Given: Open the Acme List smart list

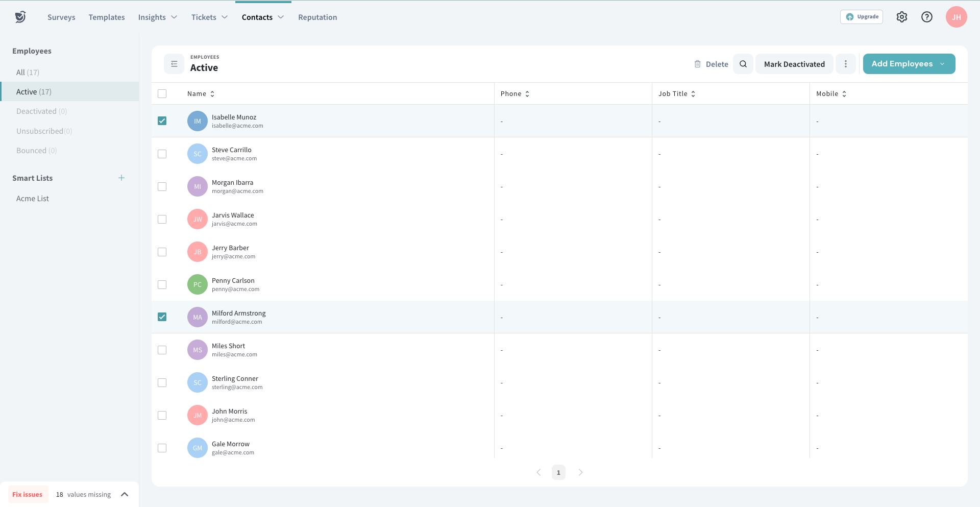Looking at the screenshot, I should pyautogui.click(x=33, y=199).
